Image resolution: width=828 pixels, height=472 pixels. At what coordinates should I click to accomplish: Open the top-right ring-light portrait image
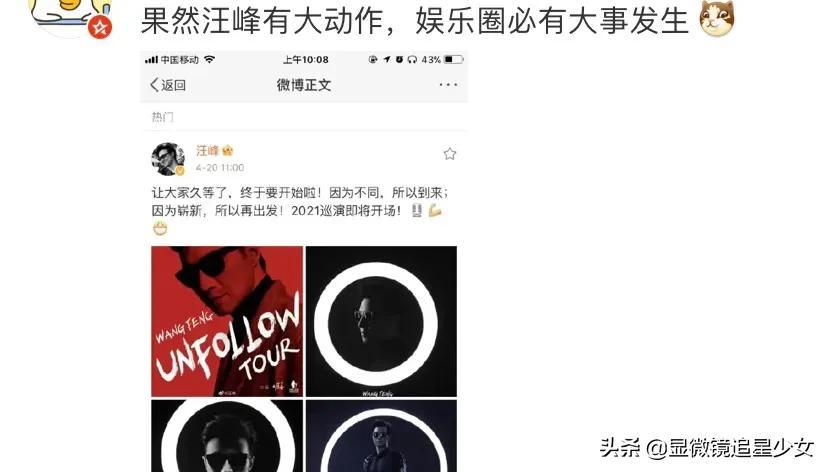[381, 321]
